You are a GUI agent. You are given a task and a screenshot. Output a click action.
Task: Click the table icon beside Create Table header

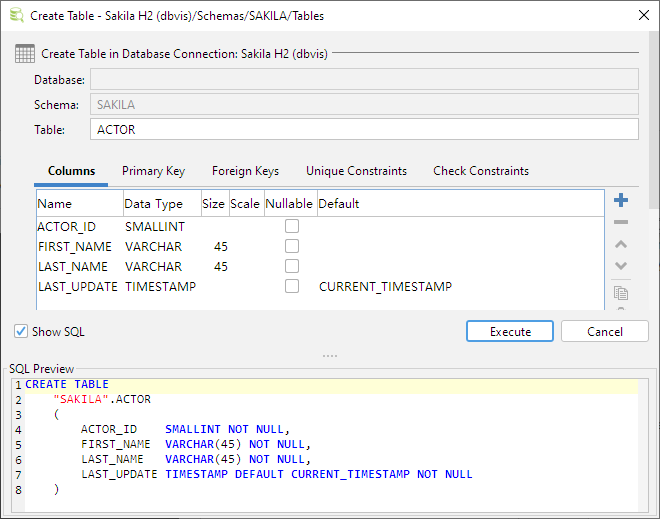[25, 54]
